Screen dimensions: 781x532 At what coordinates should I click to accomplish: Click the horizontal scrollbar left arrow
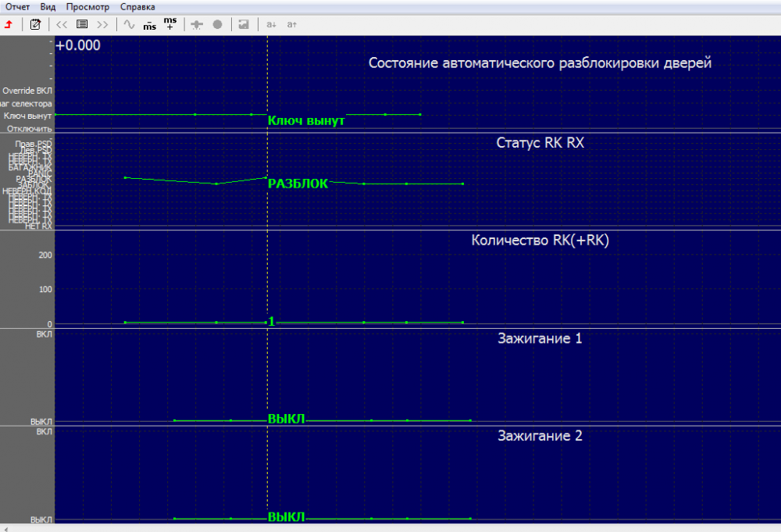coord(5,529)
